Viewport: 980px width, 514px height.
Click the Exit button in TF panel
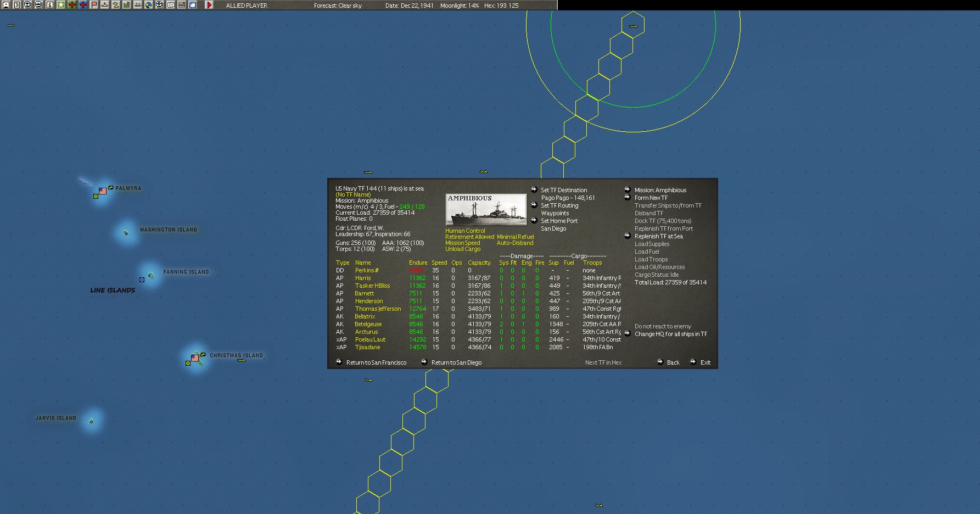pyautogui.click(x=705, y=362)
